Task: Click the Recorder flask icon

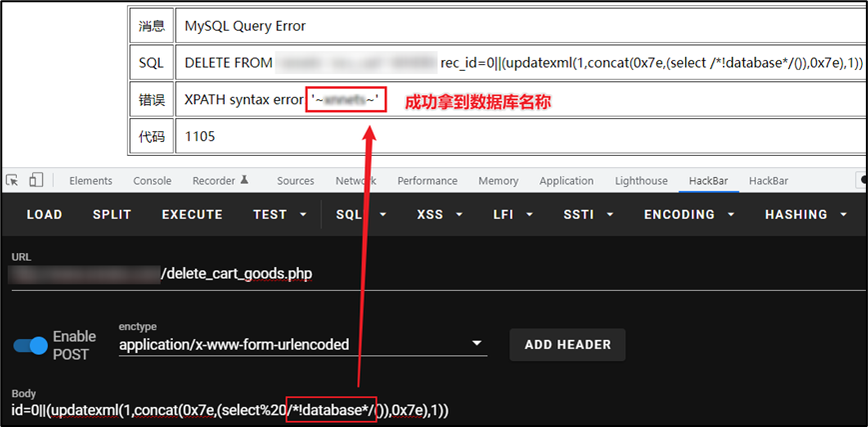Action: click(244, 180)
